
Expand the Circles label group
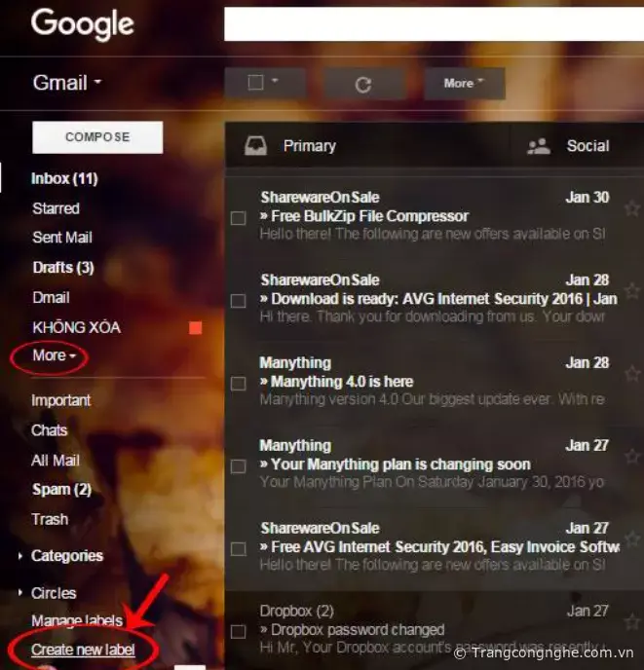21,593
